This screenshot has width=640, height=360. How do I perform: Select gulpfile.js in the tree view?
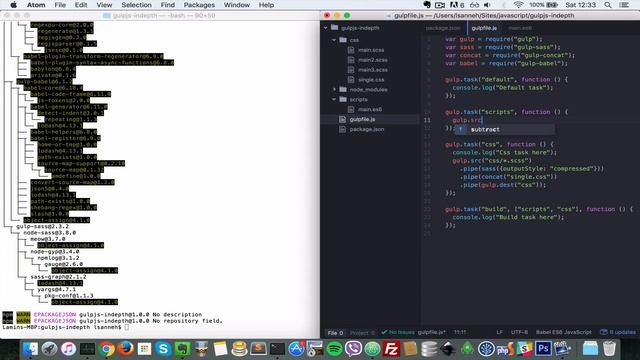coord(362,119)
